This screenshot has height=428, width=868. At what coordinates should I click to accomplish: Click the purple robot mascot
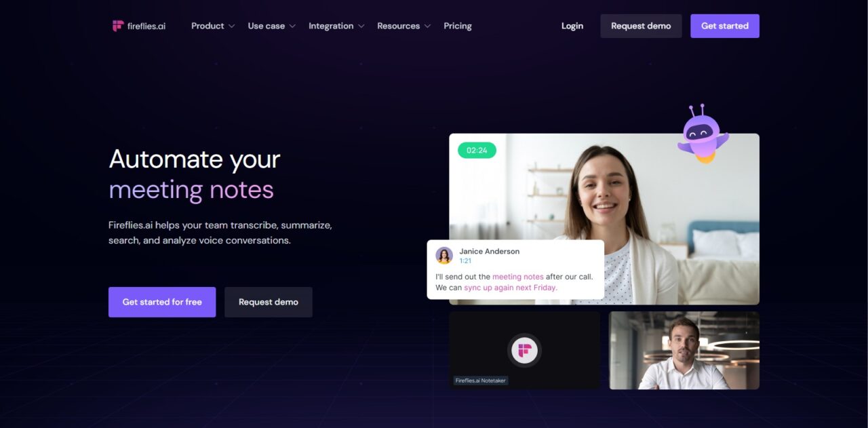click(x=703, y=134)
